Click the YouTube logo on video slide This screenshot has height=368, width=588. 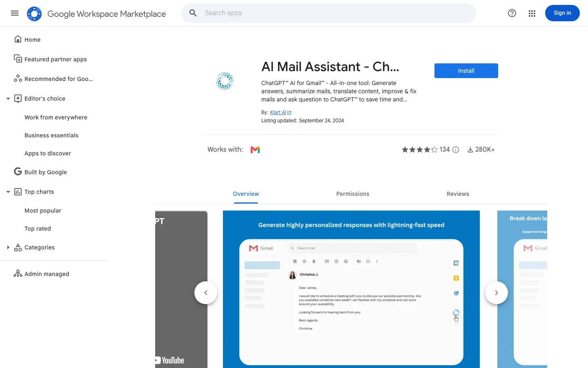click(169, 360)
